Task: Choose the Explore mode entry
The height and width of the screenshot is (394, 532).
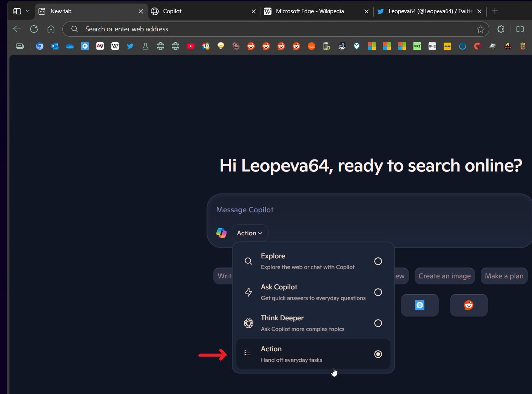Action: click(313, 261)
